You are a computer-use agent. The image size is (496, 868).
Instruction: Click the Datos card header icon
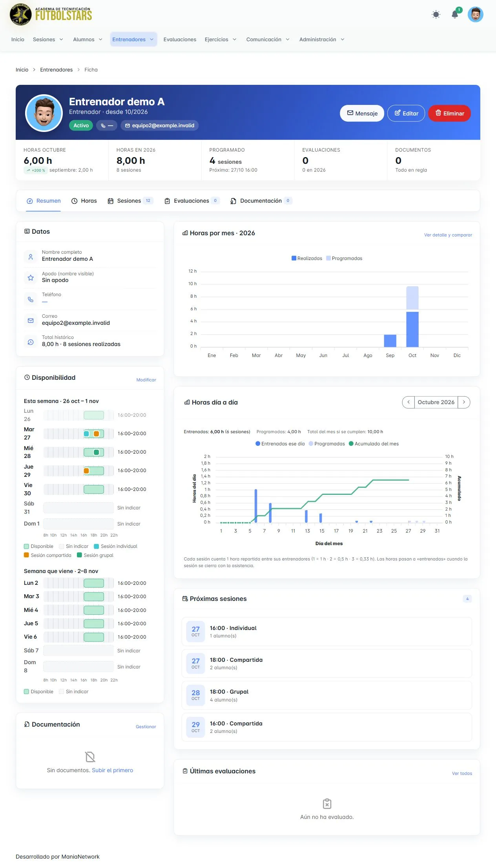(27, 231)
